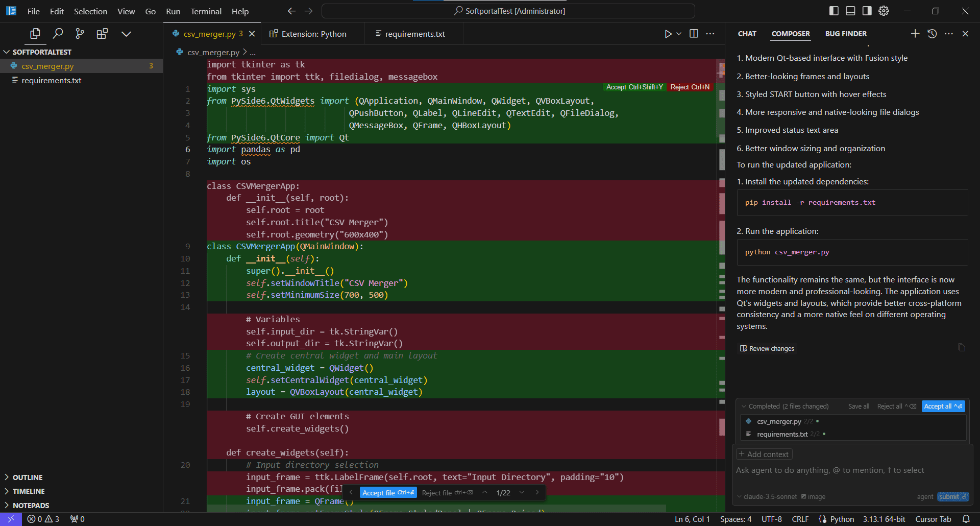This screenshot has width=980, height=526.
Task: Expand the TIMELINE section
Action: click(29, 491)
